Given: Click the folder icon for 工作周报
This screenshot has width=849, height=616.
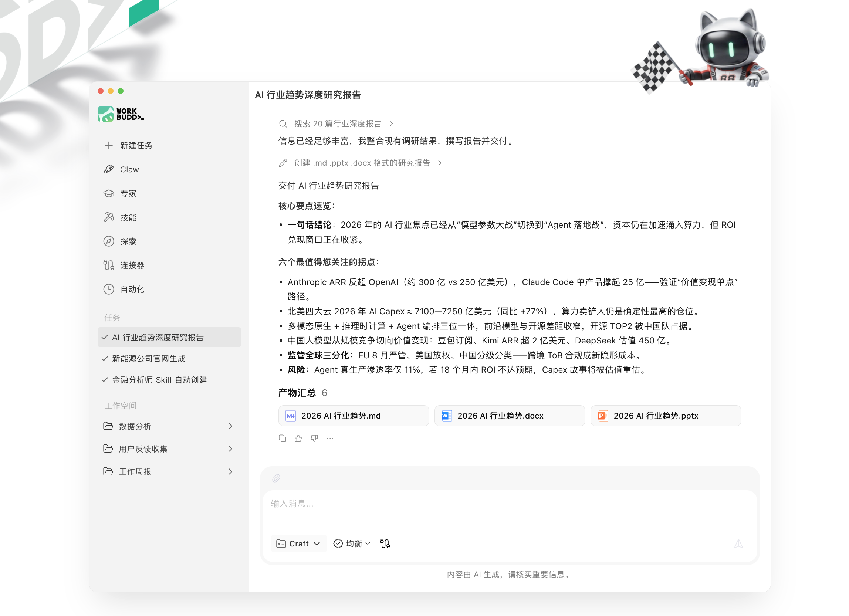Looking at the screenshot, I should click(108, 471).
